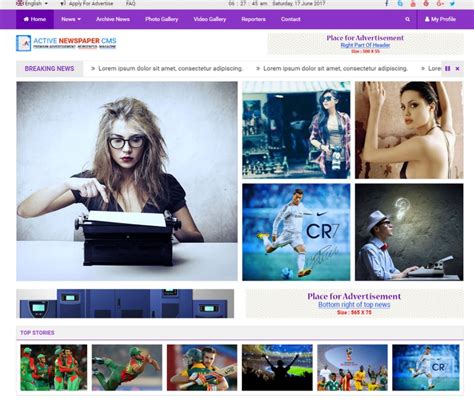
Task: Click first Lorem ipsum breaking news headline
Action: (170, 68)
